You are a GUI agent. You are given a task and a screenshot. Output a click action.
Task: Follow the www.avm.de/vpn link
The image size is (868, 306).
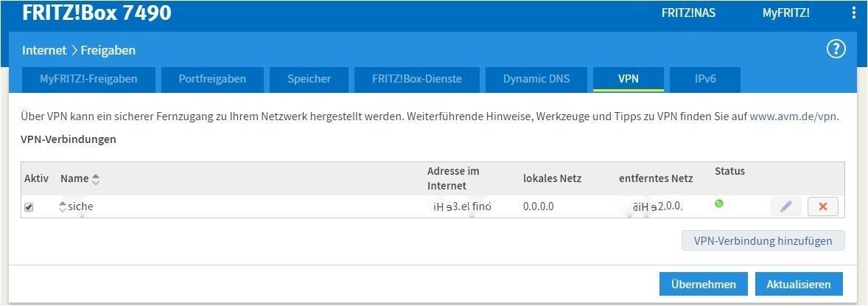[794, 117]
